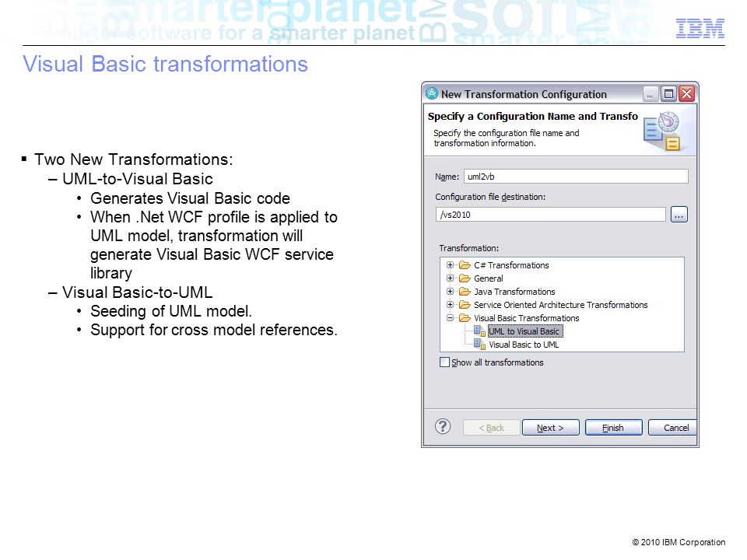Select Service Oriented Architecture Transformations row
The width and height of the screenshot is (747, 560).
point(561,305)
